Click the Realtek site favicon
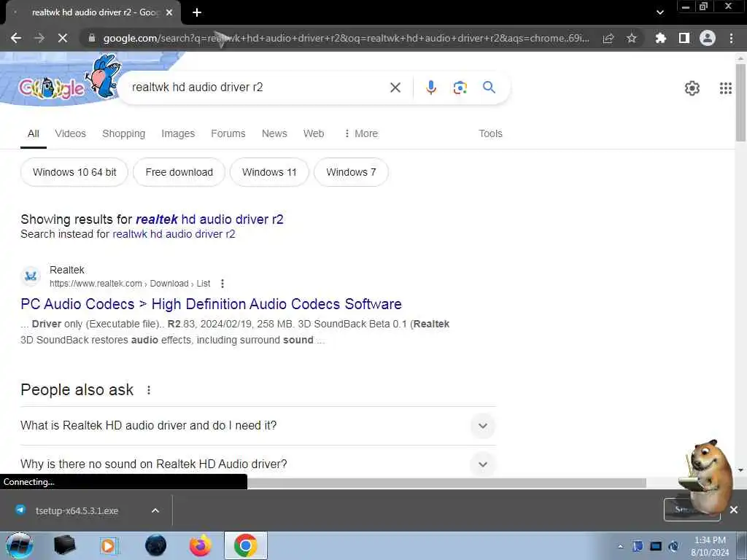 [x=31, y=276]
